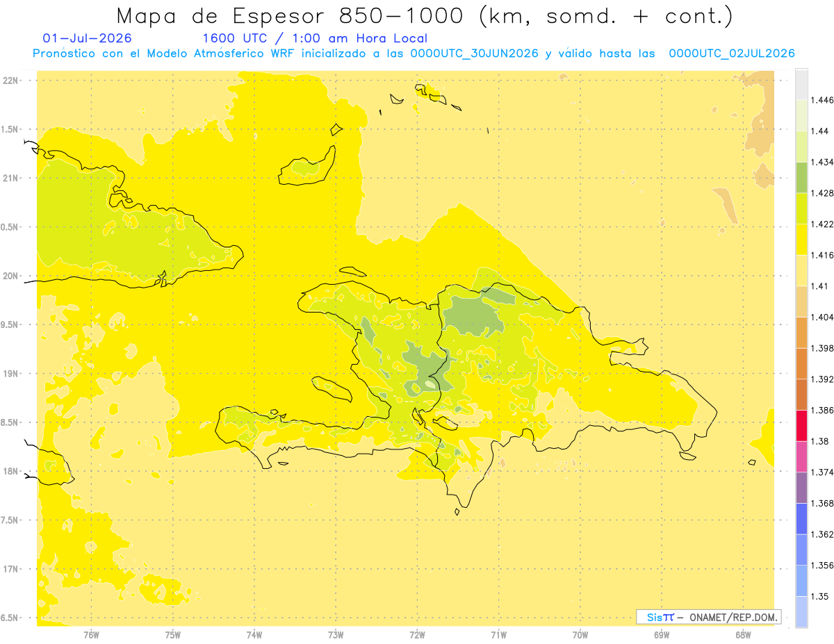This screenshot has height=644, width=834.
Task: Select the legend value '1.386'
Action: pyautogui.click(x=822, y=410)
